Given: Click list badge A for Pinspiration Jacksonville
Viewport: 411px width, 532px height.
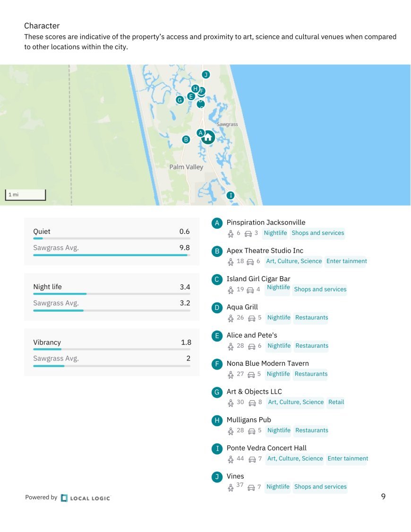Looking at the screenshot, I should pos(217,223).
